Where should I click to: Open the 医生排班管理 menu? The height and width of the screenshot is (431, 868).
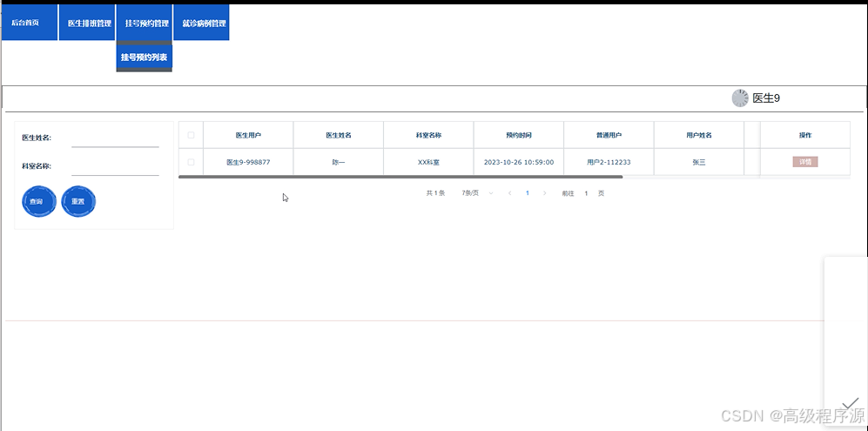click(87, 23)
